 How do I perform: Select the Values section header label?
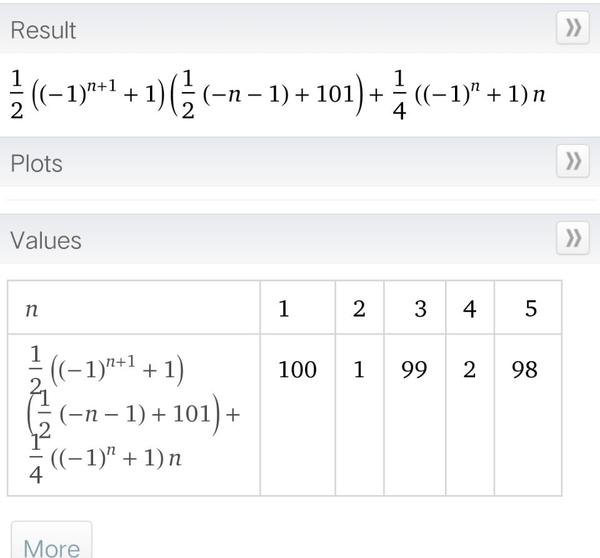(x=46, y=240)
